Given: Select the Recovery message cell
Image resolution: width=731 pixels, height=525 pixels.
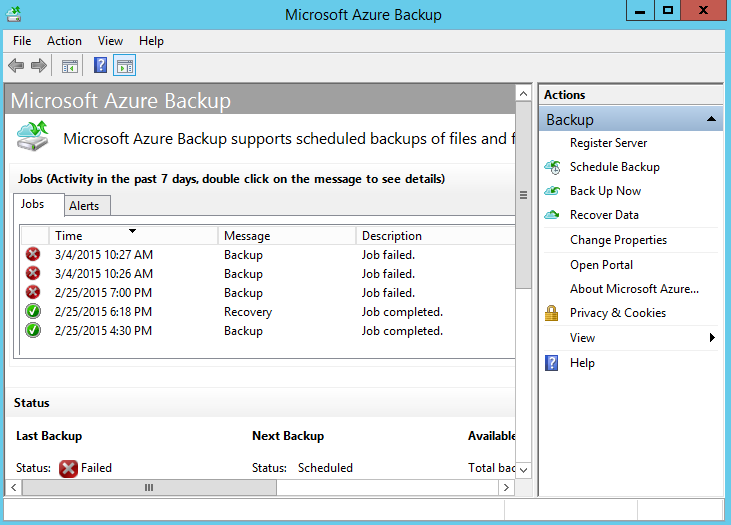Looking at the screenshot, I should 248,312.
